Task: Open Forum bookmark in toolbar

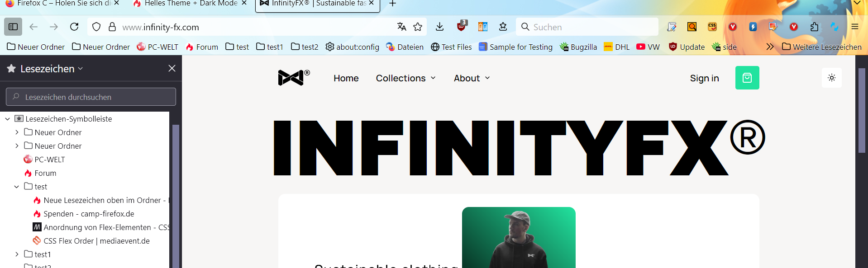Action: point(202,47)
